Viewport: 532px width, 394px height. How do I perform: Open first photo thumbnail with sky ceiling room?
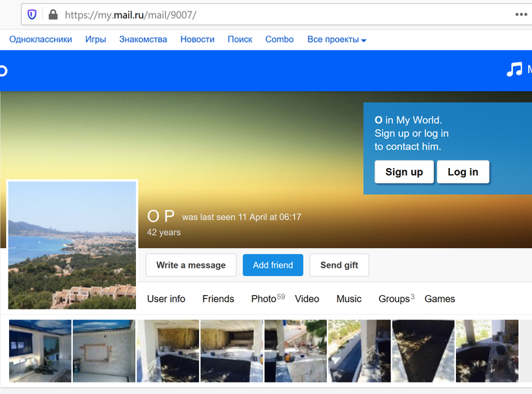(40, 351)
